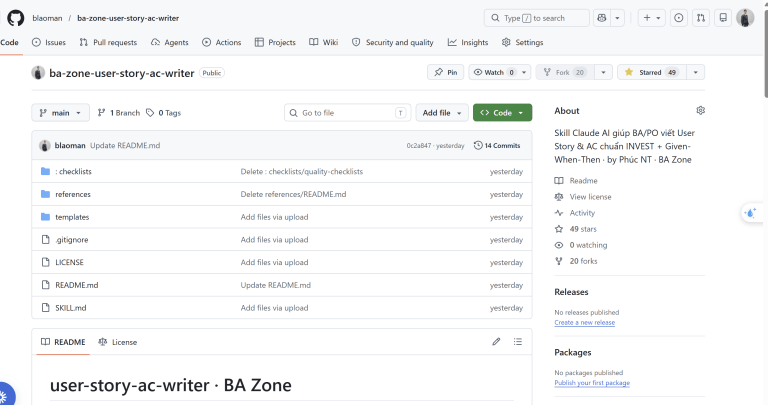Viewport: 768px width, 405px height.
Task: Expand the Starred lists dropdown arrow
Action: tap(696, 72)
